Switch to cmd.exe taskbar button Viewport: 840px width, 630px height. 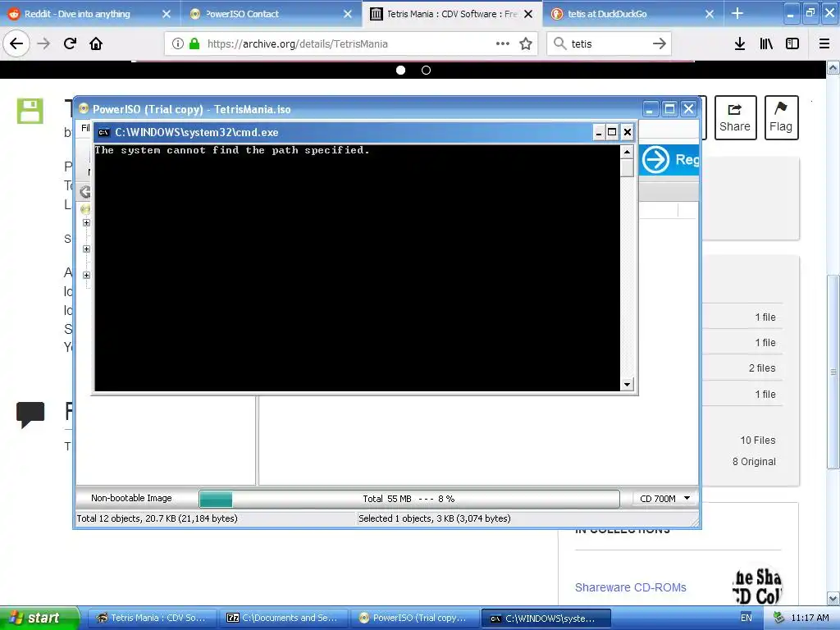pyautogui.click(x=546, y=618)
